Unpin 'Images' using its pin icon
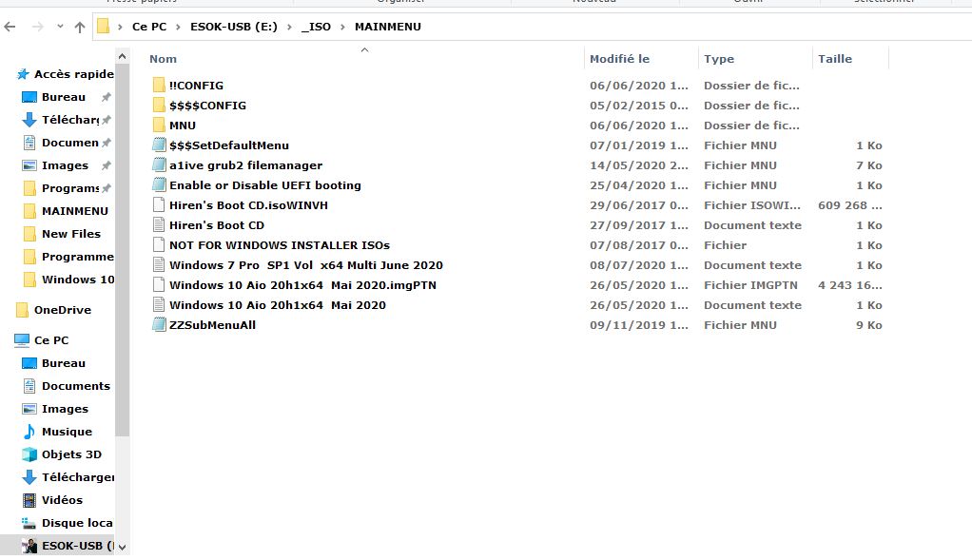972x560 pixels. (106, 166)
